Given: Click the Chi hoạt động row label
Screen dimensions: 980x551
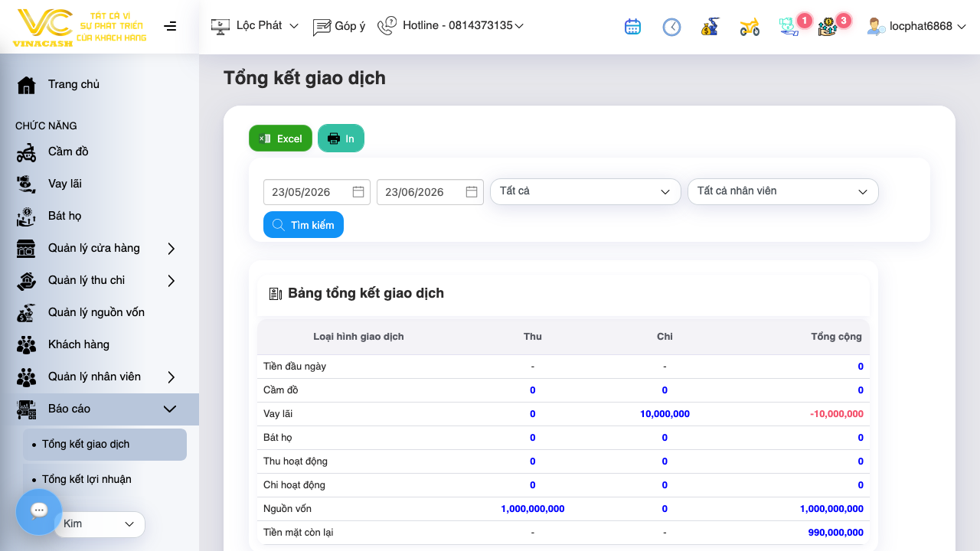Looking at the screenshot, I should 294,485.
